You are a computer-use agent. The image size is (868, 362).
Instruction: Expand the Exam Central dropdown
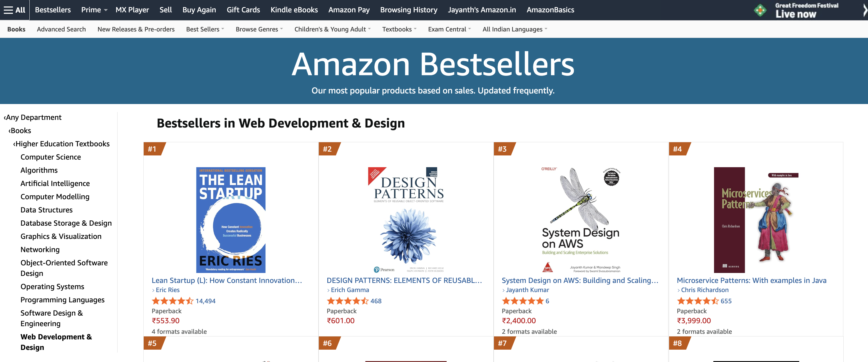pyautogui.click(x=449, y=29)
